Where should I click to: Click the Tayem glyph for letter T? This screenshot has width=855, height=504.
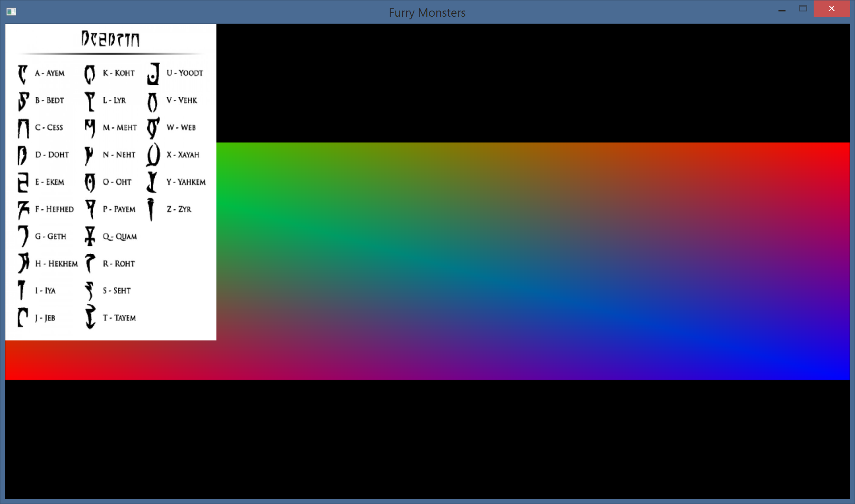90,317
